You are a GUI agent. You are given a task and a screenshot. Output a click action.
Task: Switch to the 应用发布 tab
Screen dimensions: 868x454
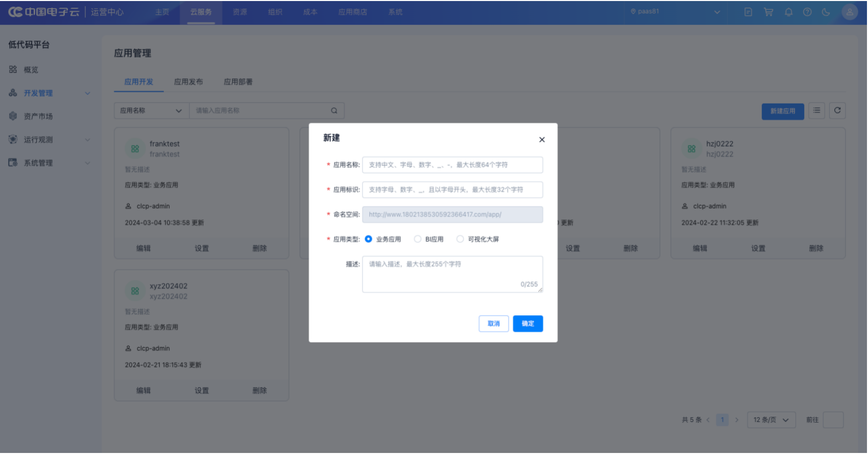(188, 82)
